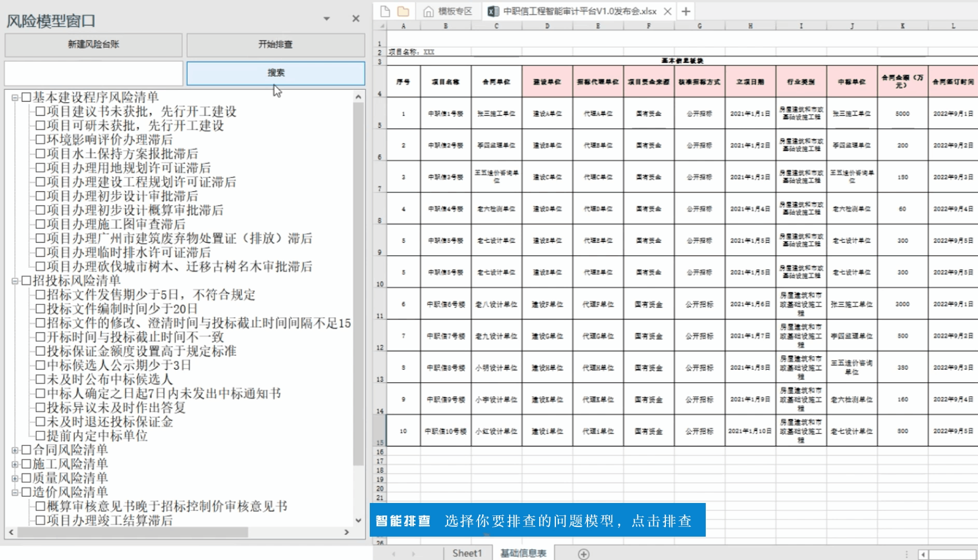Image resolution: width=978 pixels, height=560 pixels.
Task: Open the dropdown arrow in 风险模型窗口 title bar
Action: [x=327, y=19]
